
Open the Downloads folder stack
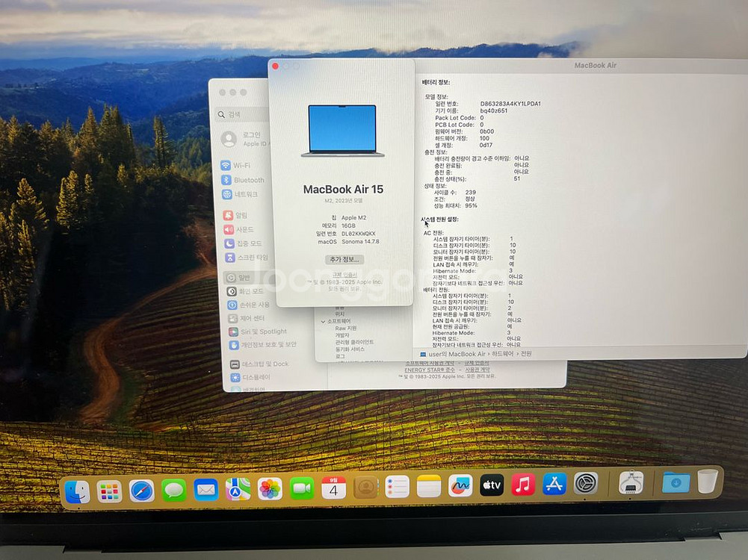click(x=676, y=482)
